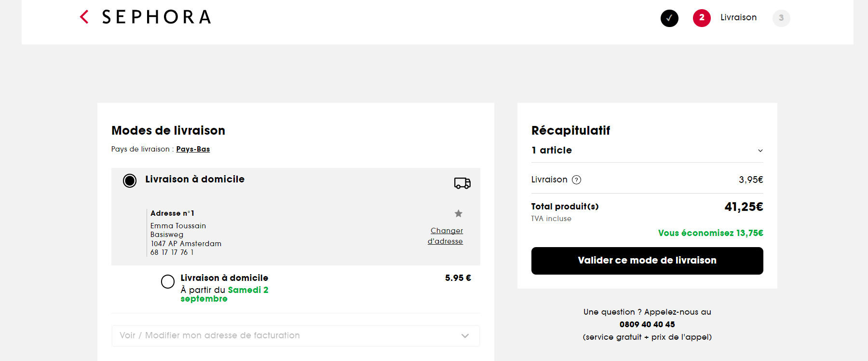
Task: Click the Sephora logo
Action: point(157,17)
